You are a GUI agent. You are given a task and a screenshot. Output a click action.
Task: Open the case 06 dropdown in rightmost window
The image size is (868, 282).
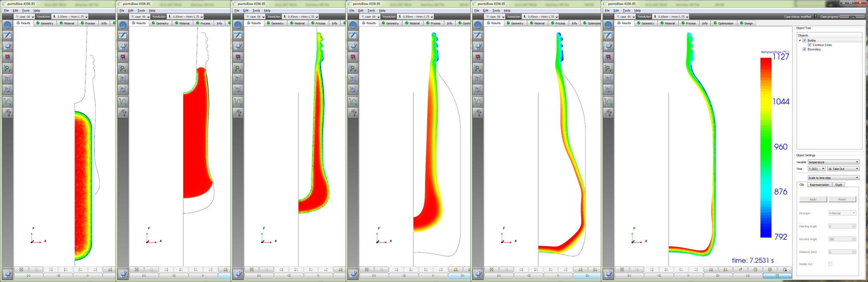coord(626,17)
